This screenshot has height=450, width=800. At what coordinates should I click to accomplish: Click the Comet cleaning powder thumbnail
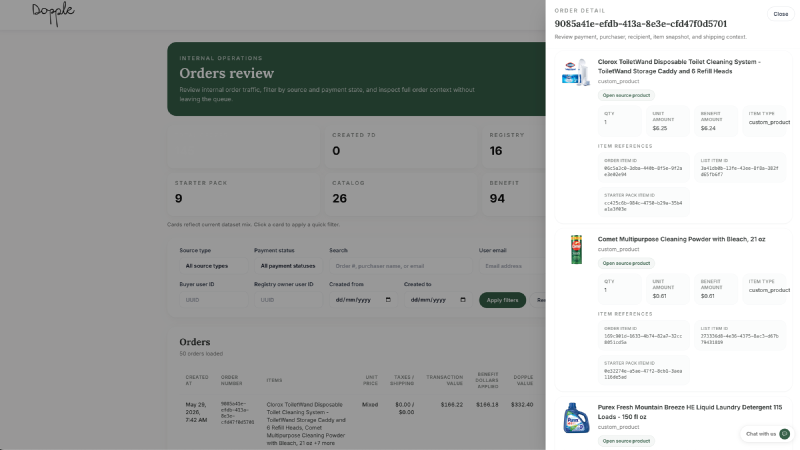[576, 249]
